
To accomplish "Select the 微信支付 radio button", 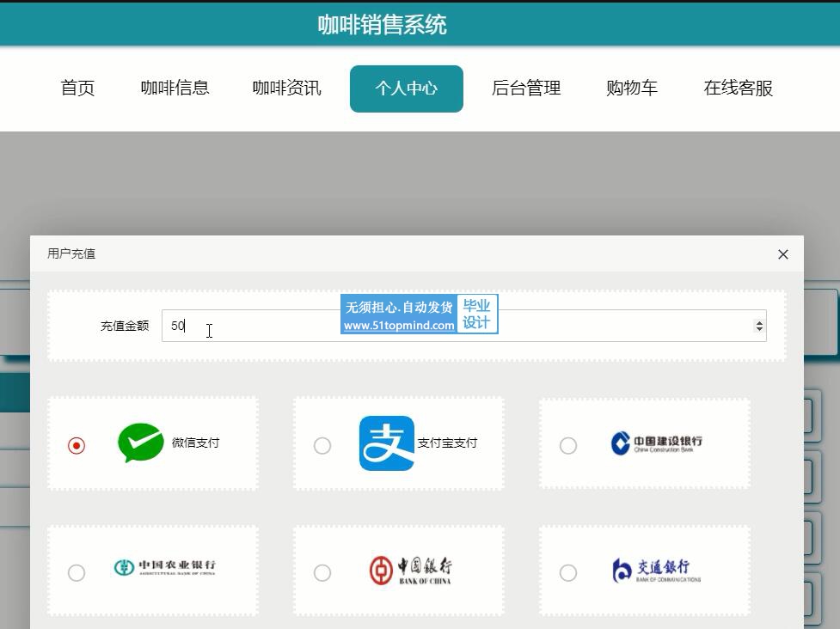I will coord(77,445).
